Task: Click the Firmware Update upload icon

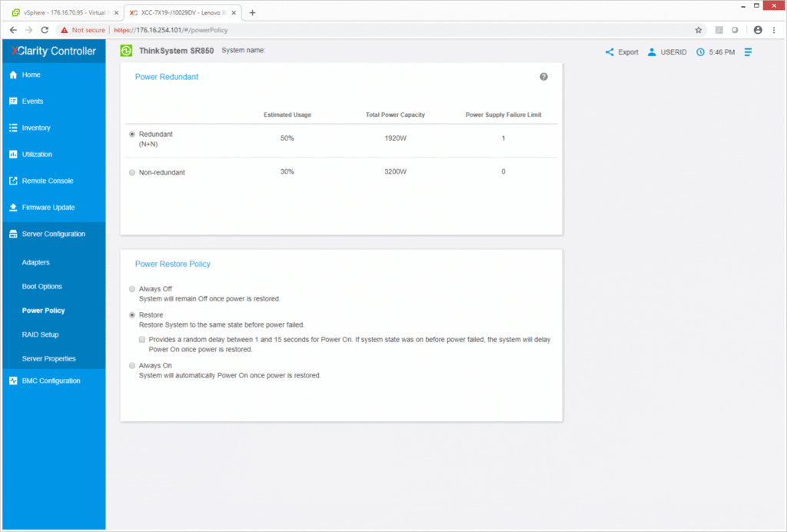Action: (x=13, y=208)
